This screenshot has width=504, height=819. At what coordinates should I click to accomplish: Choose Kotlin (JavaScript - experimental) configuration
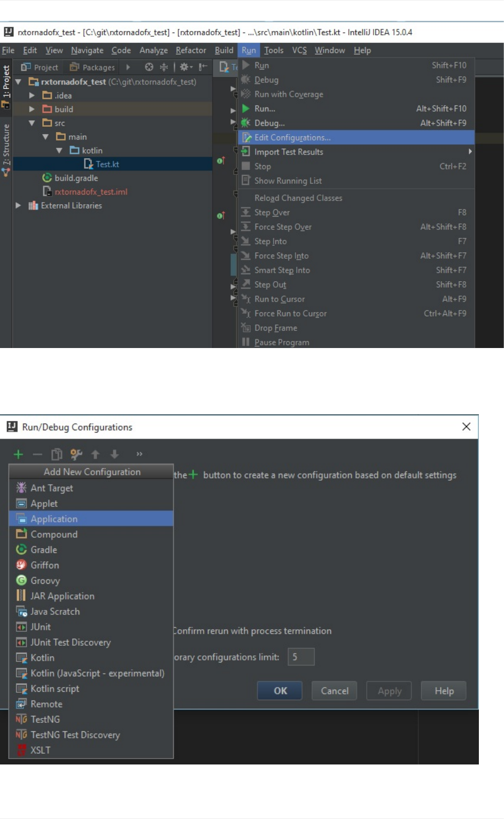(91, 673)
